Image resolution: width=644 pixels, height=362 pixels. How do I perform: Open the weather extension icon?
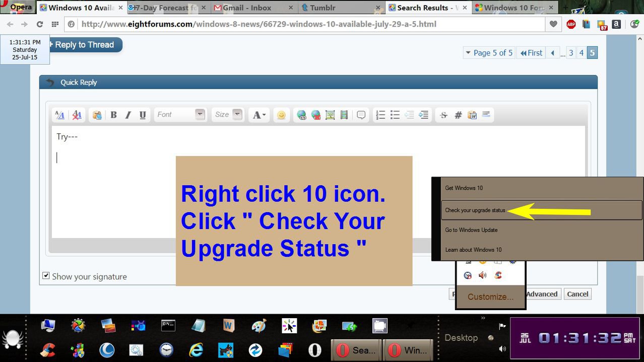(x=602, y=24)
